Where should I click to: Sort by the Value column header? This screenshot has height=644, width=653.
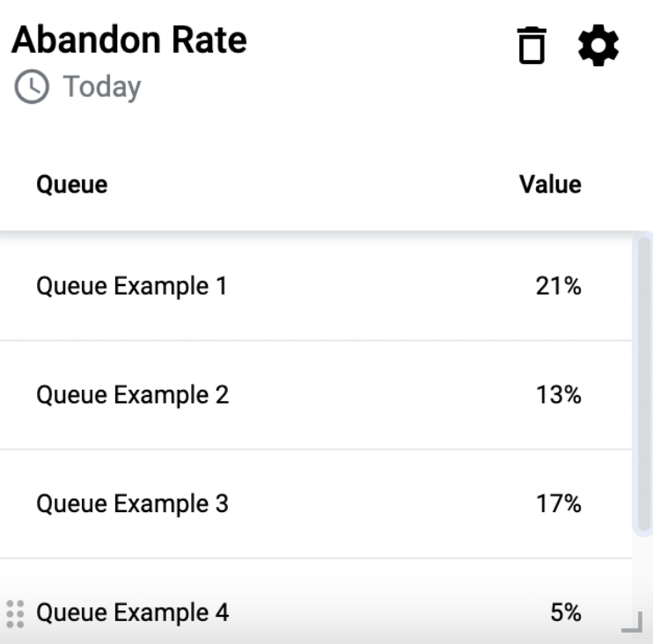(x=550, y=185)
